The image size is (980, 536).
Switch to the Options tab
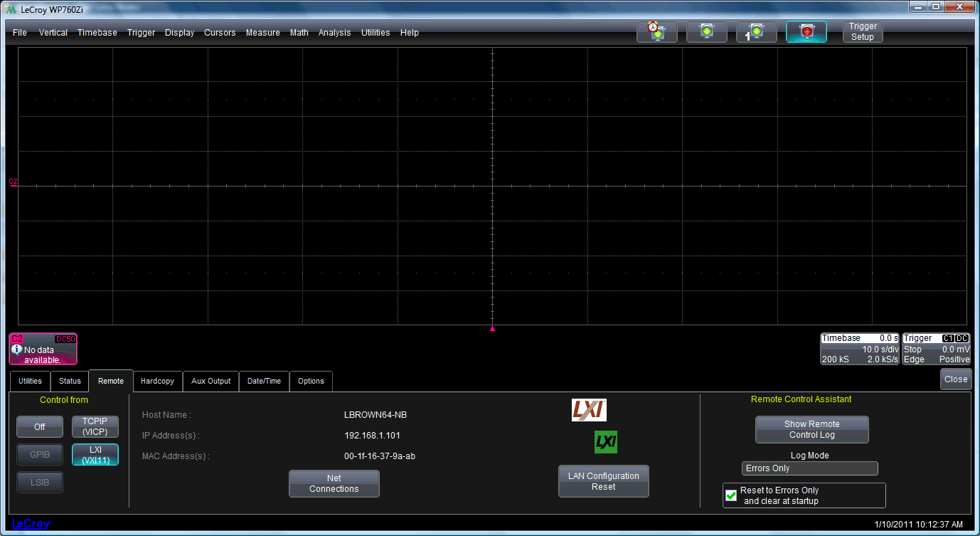click(x=311, y=381)
